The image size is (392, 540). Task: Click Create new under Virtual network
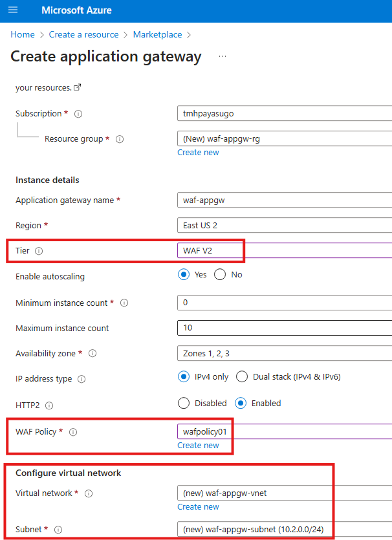tap(198, 507)
